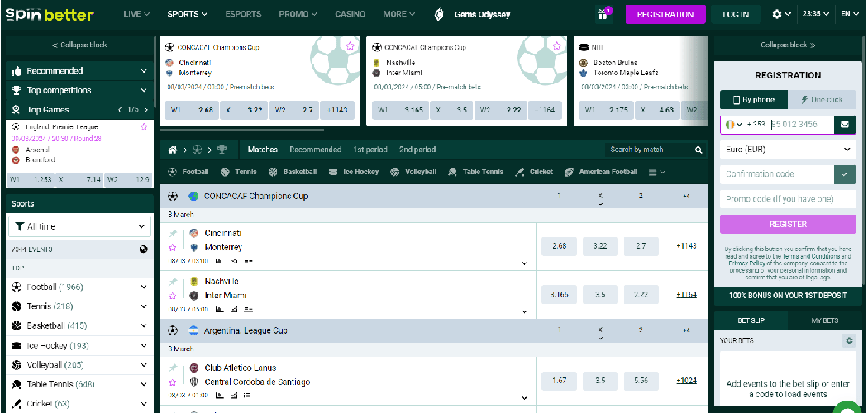Click the Log In button
This screenshot has height=413, width=868.
pyautogui.click(x=735, y=14)
